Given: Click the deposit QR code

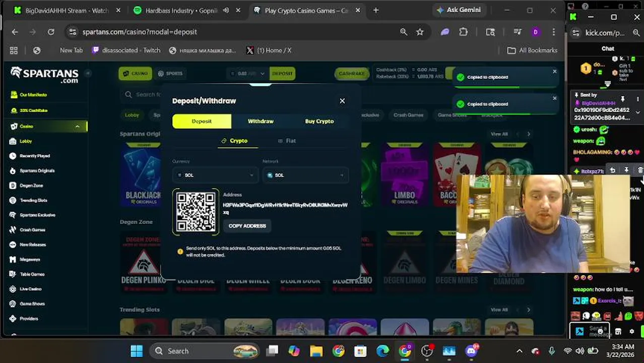Looking at the screenshot, I should (x=196, y=212).
